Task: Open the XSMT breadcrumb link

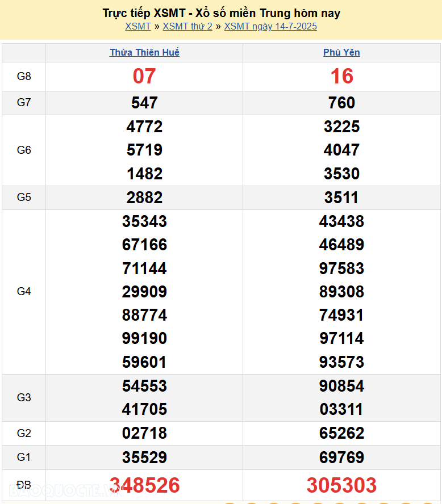Action: (138, 26)
